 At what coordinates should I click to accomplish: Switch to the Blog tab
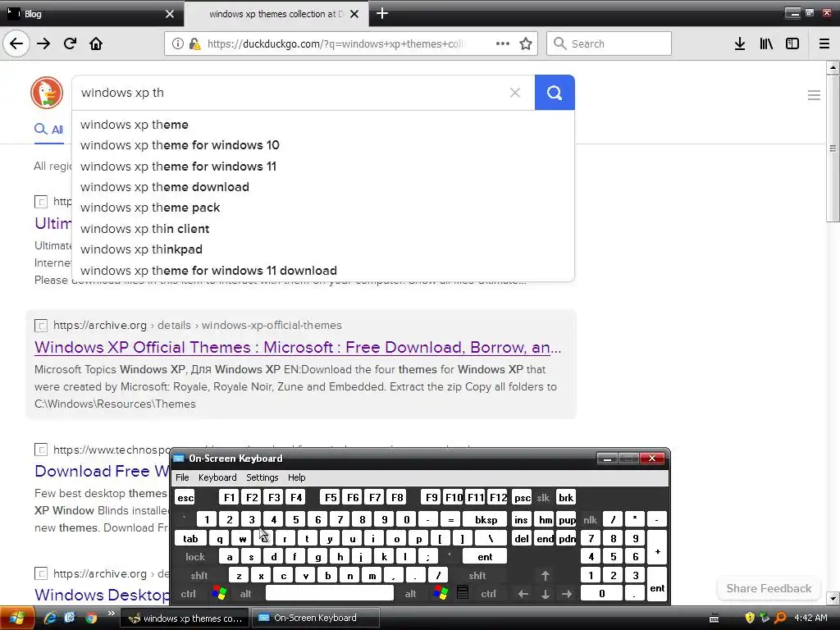(92, 13)
